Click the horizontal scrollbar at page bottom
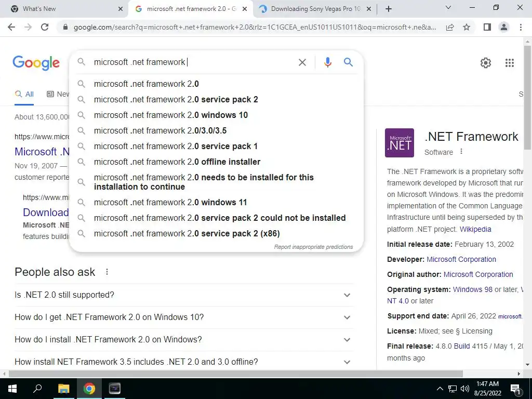The image size is (532, 399). [236, 374]
